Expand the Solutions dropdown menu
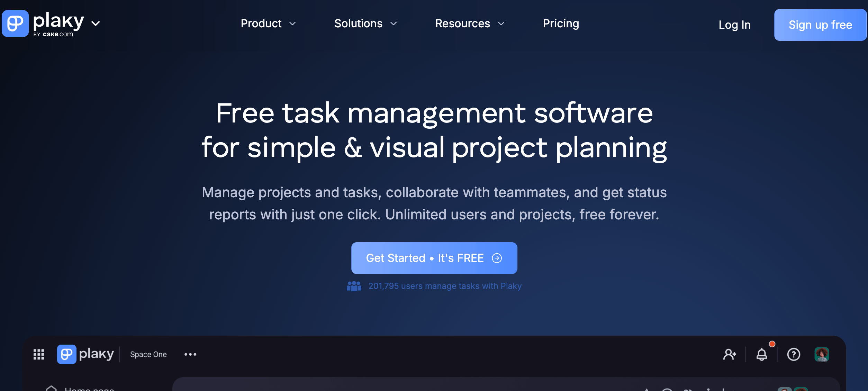868x391 pixels. pyautogui.click(x=365, y=24)
